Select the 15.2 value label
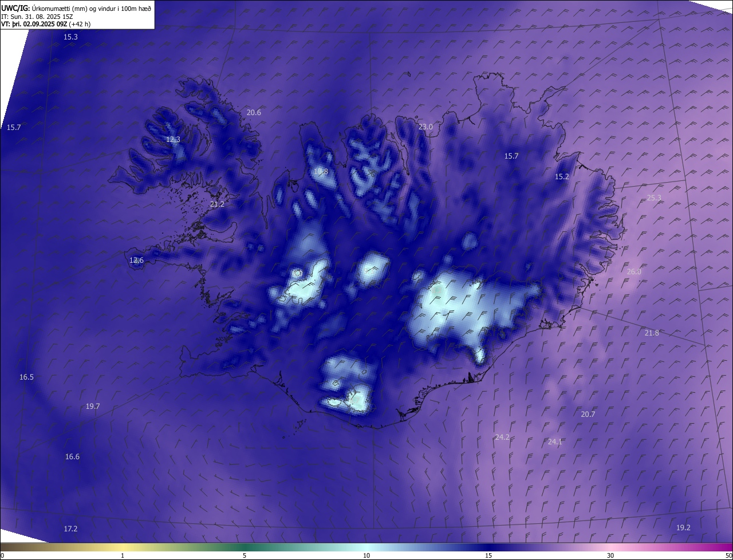Viewport: 733px width, 560px height. [562, 176]
